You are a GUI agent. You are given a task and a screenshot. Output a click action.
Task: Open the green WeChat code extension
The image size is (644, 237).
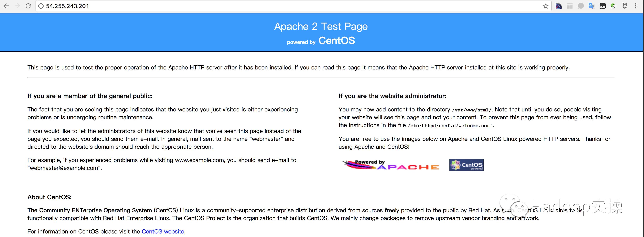coord(614,6)
